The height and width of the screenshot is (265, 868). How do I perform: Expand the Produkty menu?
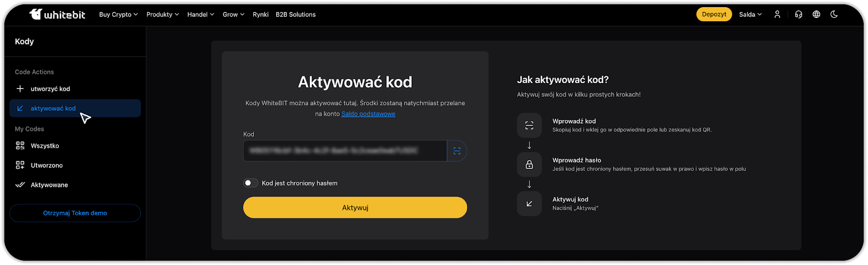[162, 15]
